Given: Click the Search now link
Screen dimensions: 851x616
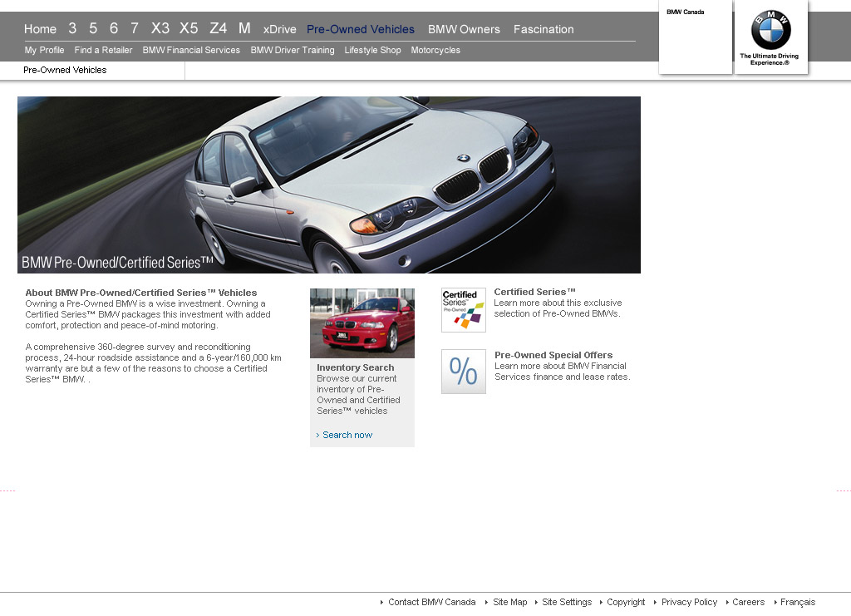Looking at the screenshot, I should [x=347, y=435].
